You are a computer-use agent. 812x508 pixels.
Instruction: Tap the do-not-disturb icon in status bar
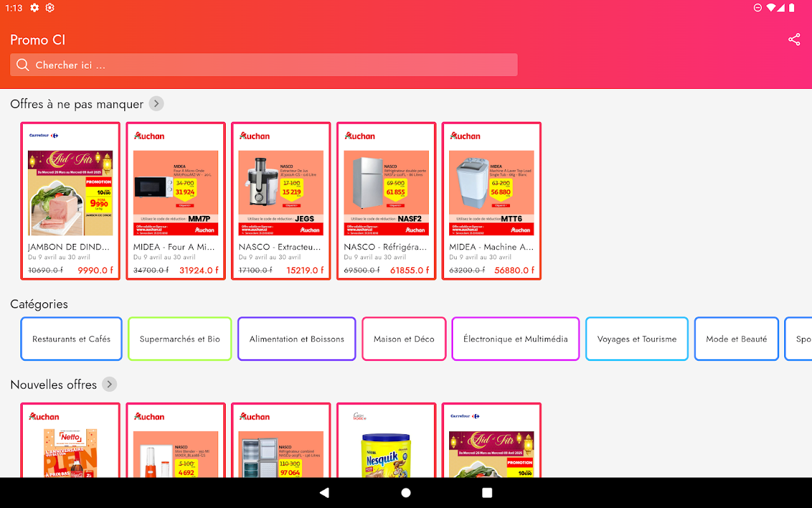point(757,8)
